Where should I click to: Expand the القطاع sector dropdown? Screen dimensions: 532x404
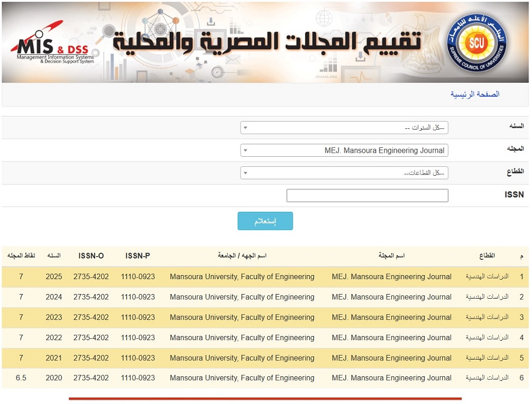click(x=344, y=173)
